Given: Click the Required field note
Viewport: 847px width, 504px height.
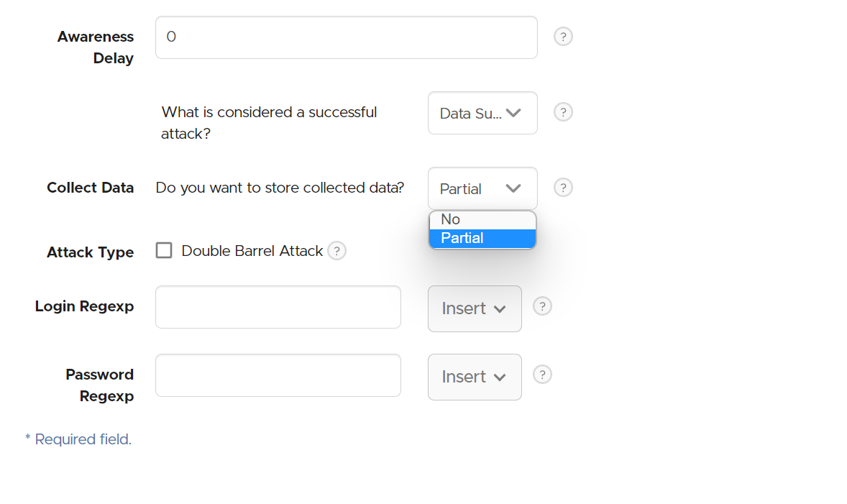Looking at the screenshot, I should (x=78, y=439).
